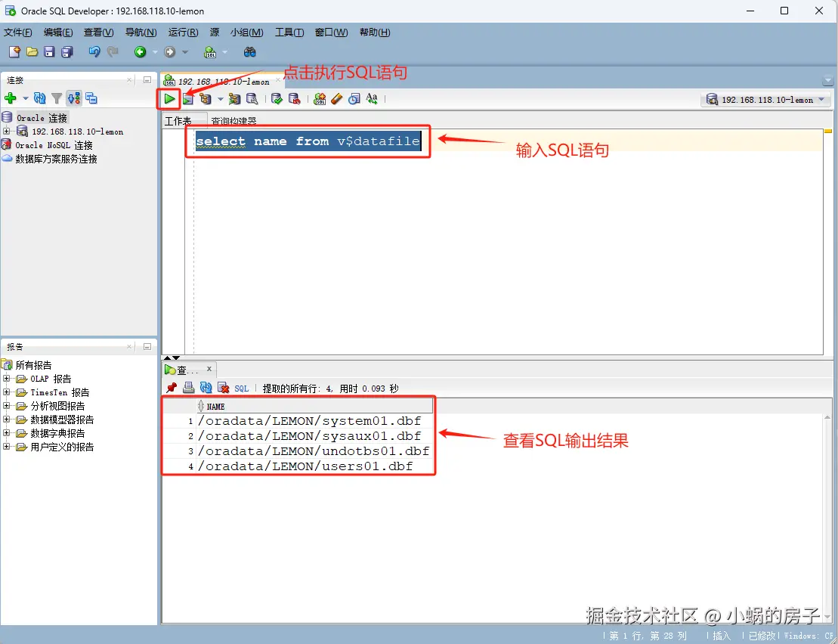
Task: Expand the 分析视图报告 folder
Action: click(6, 406)
